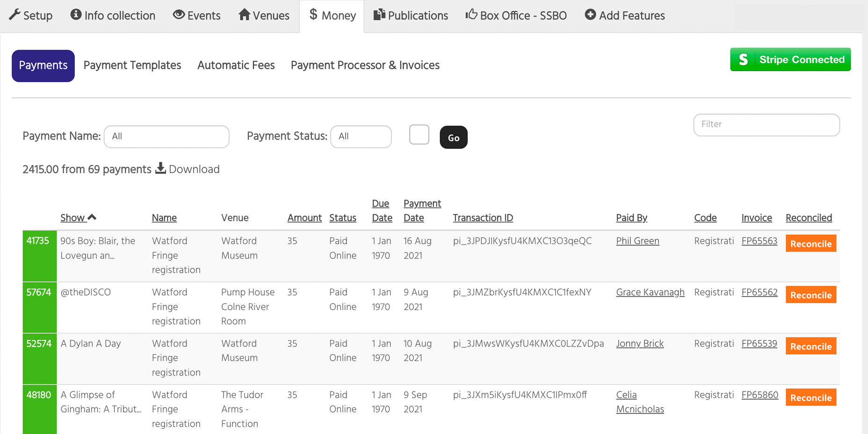The image size is (868, 434).
Task: Open Box Office - SSBO label
Action: 523,15
